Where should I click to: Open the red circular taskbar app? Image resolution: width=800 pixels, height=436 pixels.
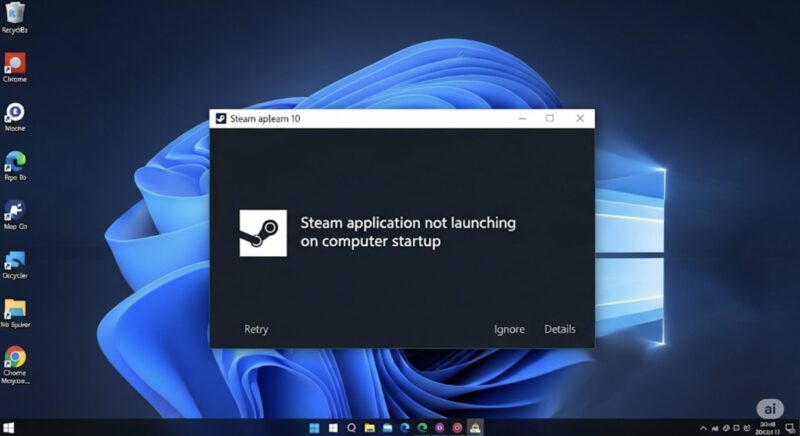tap(457, 428)
